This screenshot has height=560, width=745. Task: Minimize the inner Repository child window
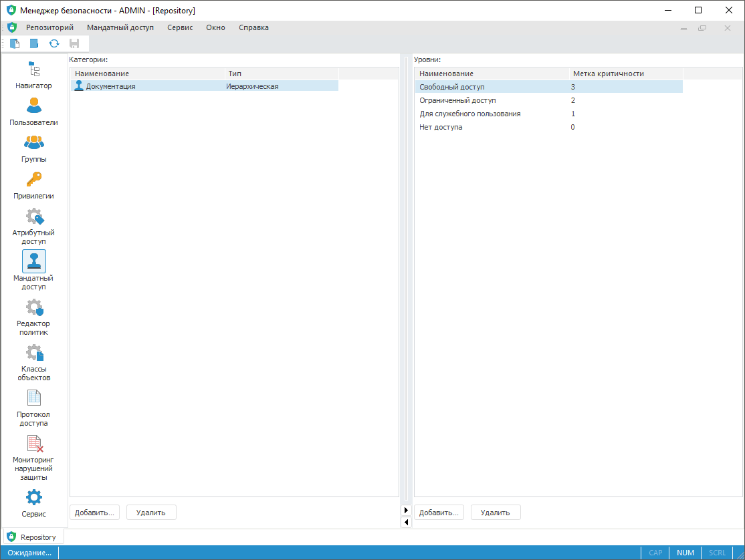683,28
